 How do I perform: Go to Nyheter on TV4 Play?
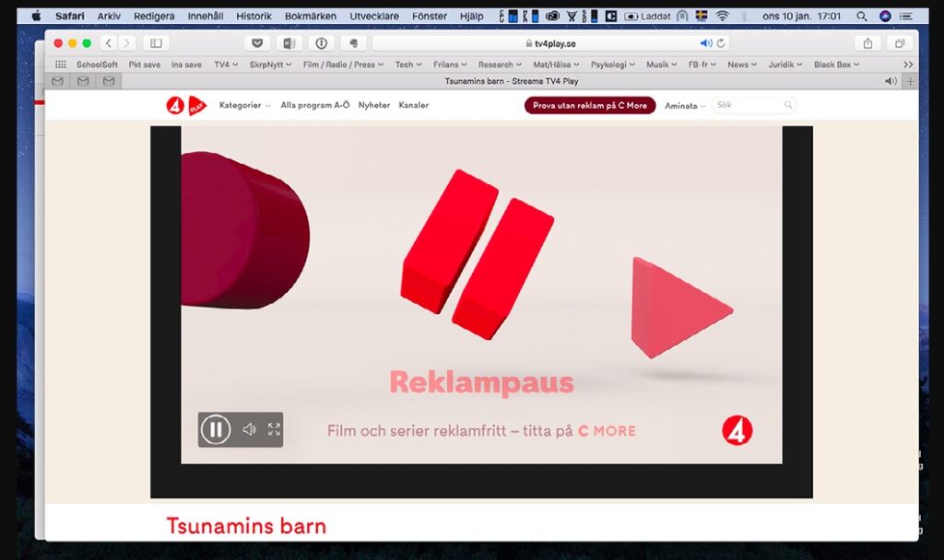[x=374, y=105]
